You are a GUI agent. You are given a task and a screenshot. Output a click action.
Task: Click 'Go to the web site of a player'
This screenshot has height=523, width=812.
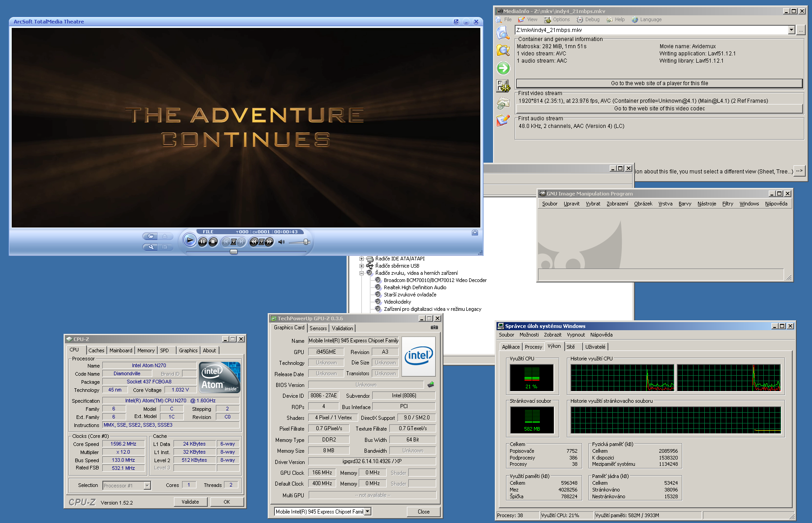coord(659,83)
